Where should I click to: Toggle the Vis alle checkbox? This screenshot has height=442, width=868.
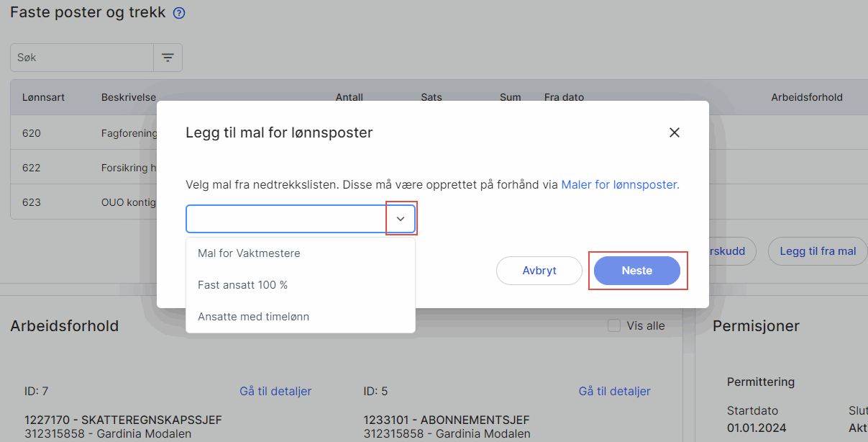613,325
